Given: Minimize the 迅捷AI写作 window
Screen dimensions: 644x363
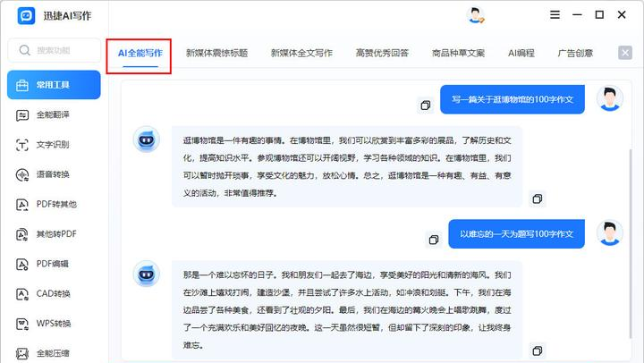Looking at the screenshot, I should point(578,15).
